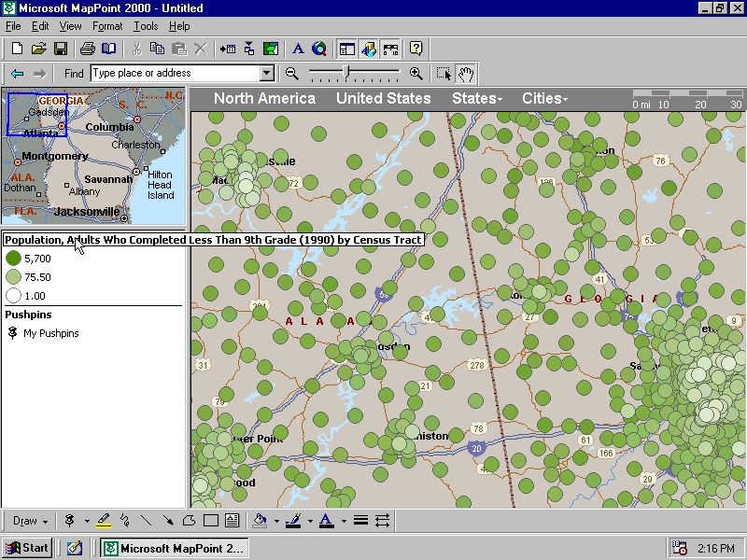Expand the Cities dropdown
747x560 pixels.
pos(545,99)
